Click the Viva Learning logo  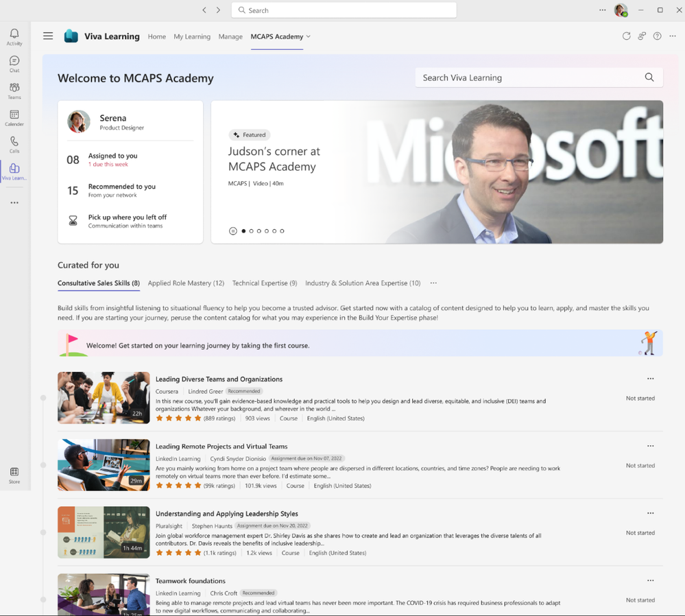click(71, 36)
